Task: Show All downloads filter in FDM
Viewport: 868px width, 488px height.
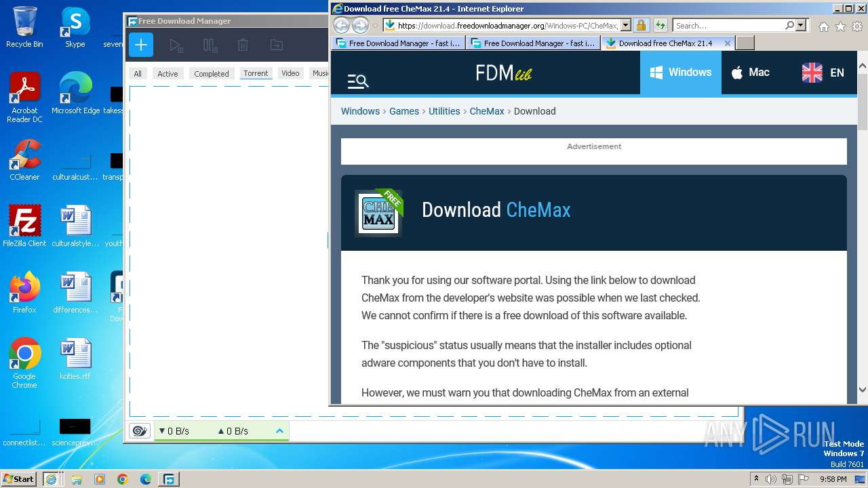Action: tap(138, 73)
